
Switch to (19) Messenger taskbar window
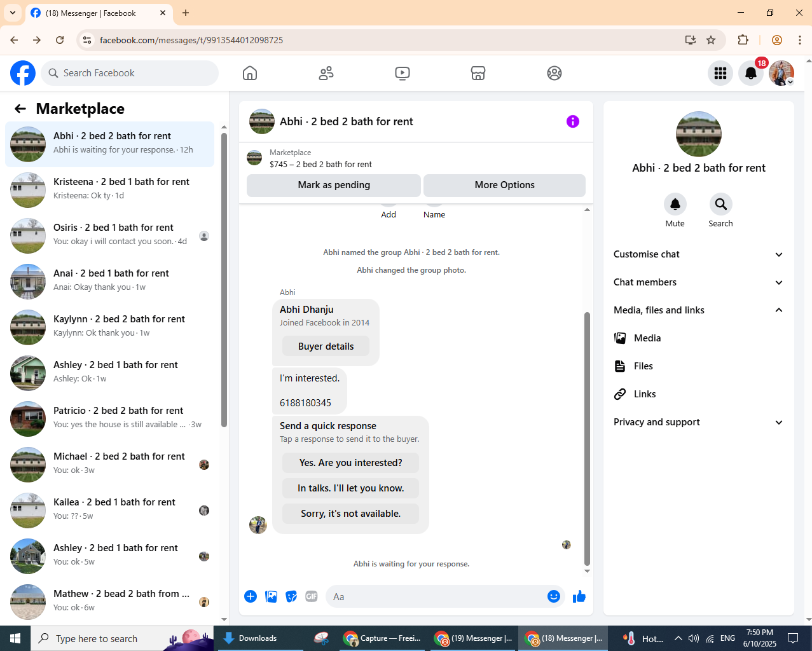(473, 638)
